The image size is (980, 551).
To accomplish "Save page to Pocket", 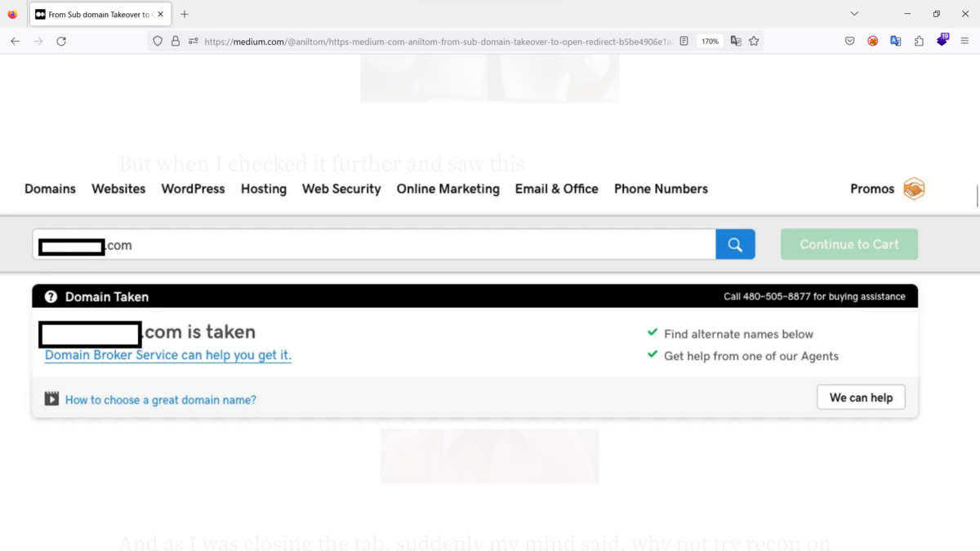I will click(849, 41).
